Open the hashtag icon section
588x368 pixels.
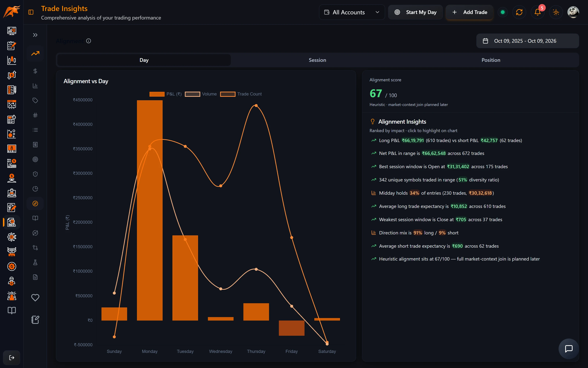pos(35,115)
